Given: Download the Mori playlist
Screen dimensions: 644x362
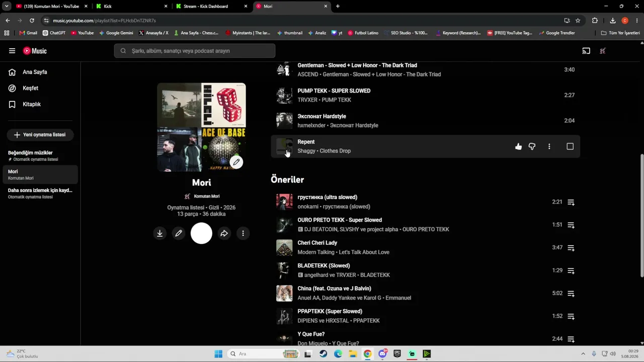Looking at the screenshot, I should (x=159, y=233).
